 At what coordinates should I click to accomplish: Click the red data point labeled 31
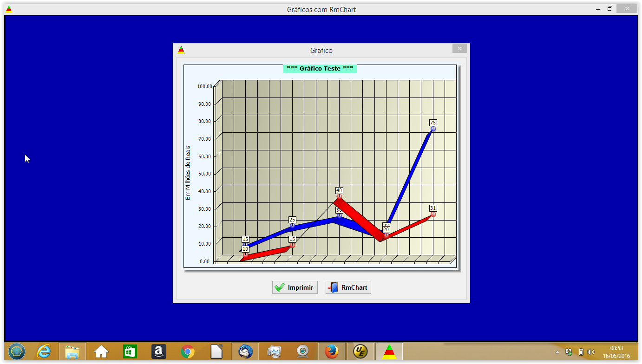coord(433,214)
